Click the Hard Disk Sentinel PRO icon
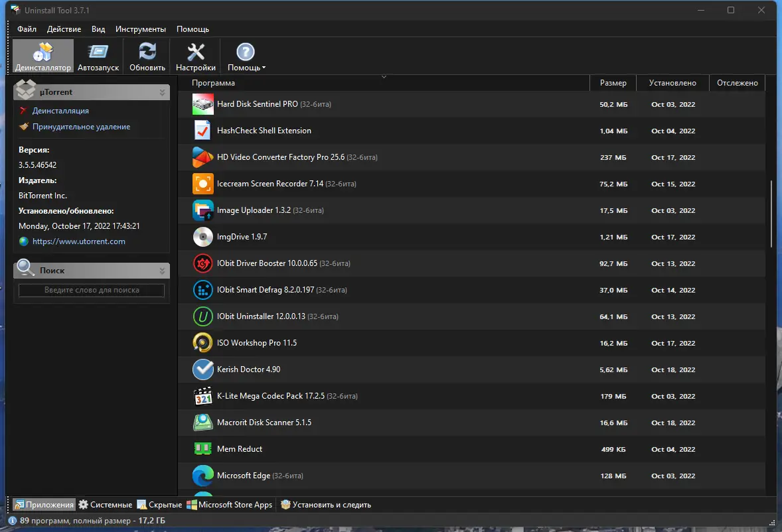Screen dimensions: 782x532 click(x=203, y=104)
